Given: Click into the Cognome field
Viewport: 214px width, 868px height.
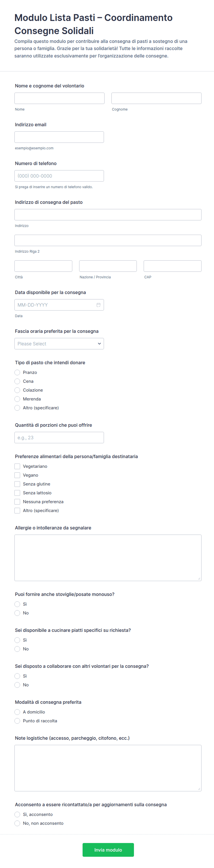Looking at the screenshot, I should pyautogui.click(x=156, y=98).
